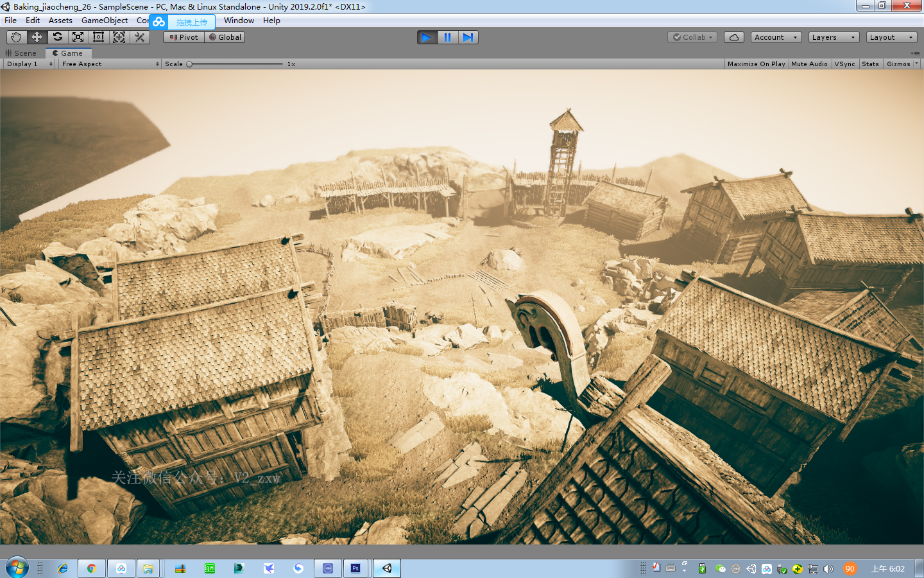Open the Assets menu

click(x=60, y=21)
